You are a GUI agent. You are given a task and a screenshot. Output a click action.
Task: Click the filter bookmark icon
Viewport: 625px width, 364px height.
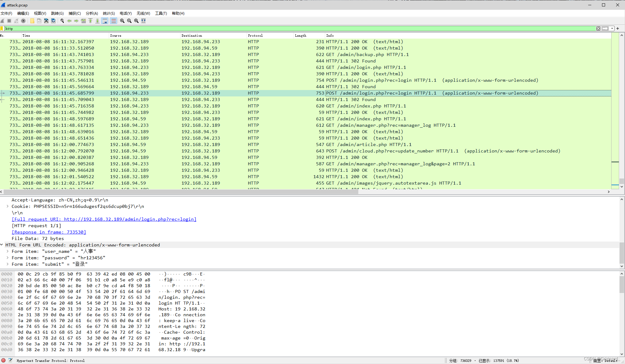pos(2,28)
